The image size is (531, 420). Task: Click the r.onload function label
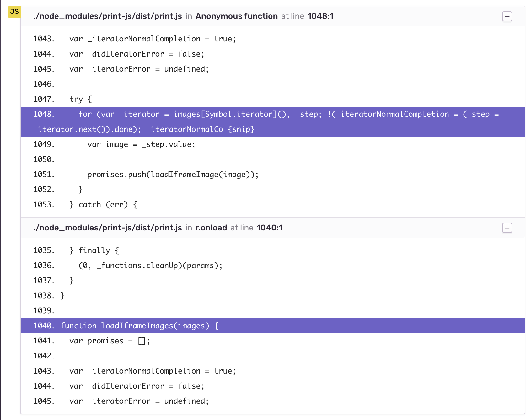tap(211, 228)
